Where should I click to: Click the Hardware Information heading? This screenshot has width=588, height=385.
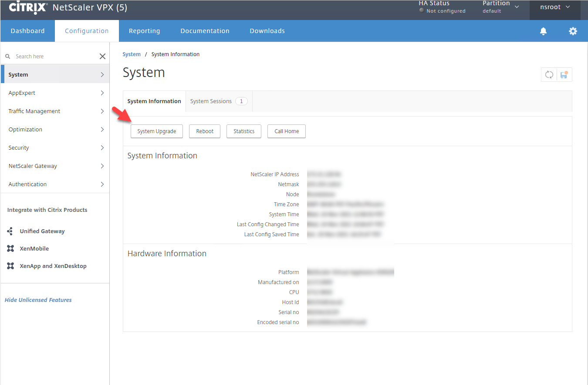coord(167,253)
